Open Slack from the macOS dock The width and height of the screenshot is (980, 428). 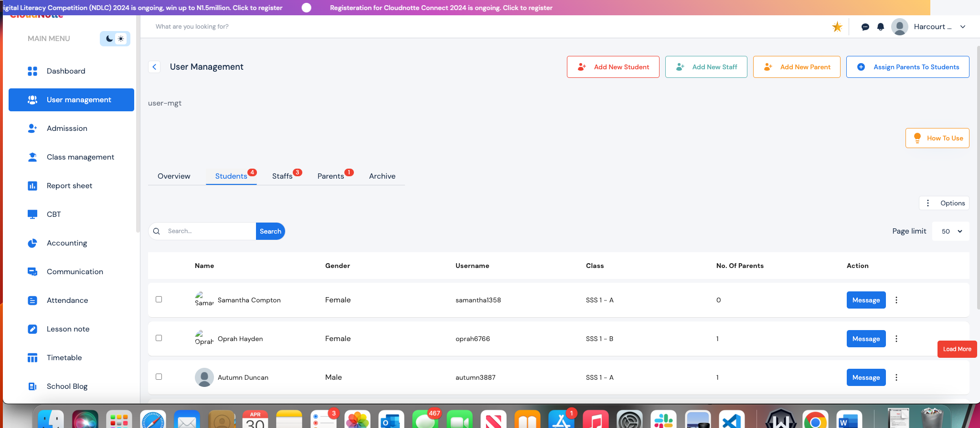[x=663, y=420]
